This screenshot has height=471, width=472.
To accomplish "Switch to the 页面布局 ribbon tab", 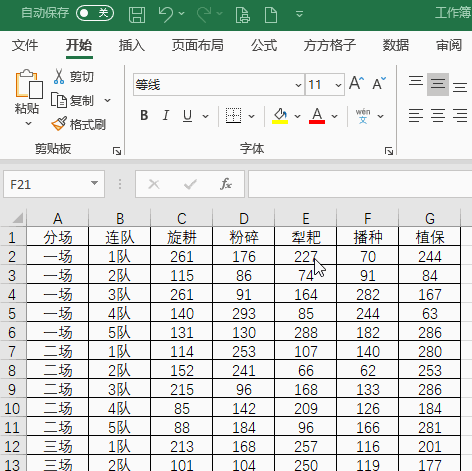I will [198, 45].
